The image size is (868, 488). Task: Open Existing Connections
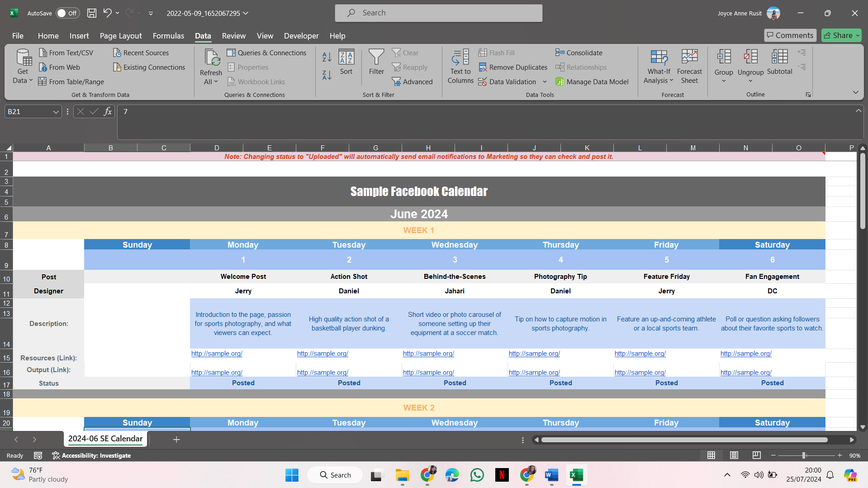pos(149,67)
